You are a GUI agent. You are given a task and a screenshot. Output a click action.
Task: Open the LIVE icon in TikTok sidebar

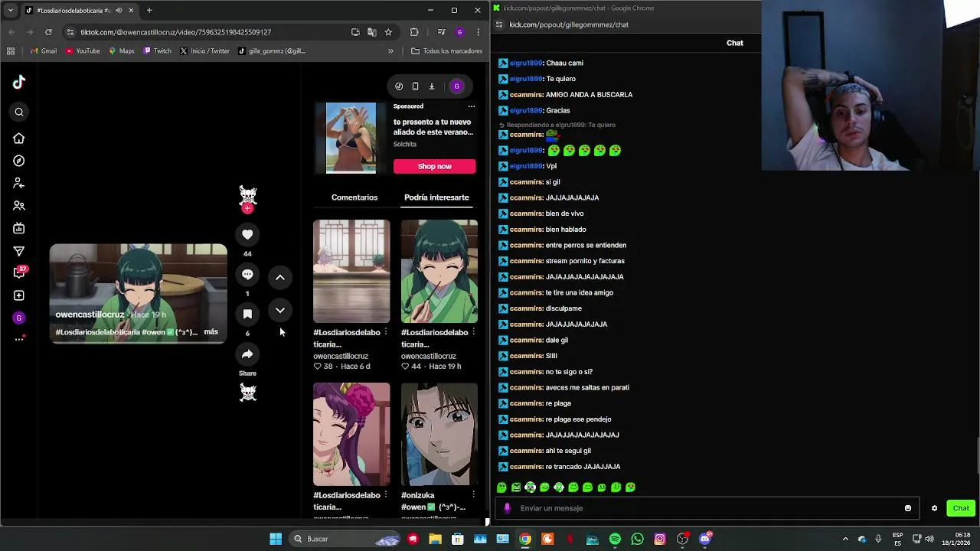click(19, 228)
